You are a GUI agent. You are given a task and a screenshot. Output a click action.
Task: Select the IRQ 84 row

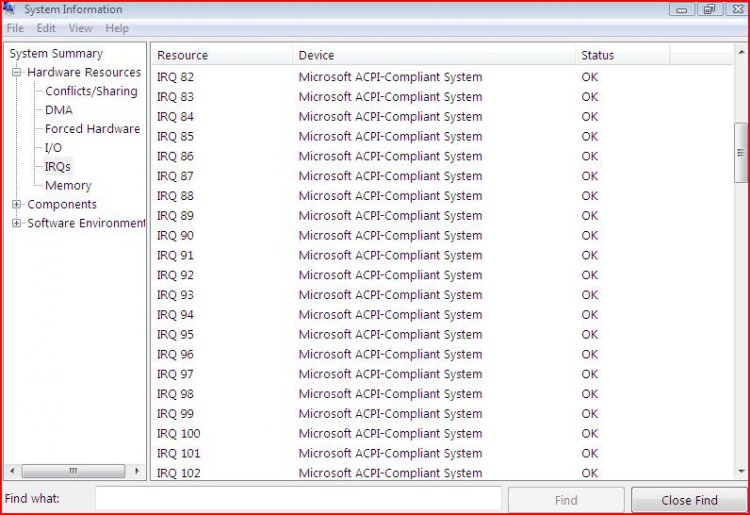[441, 117]
